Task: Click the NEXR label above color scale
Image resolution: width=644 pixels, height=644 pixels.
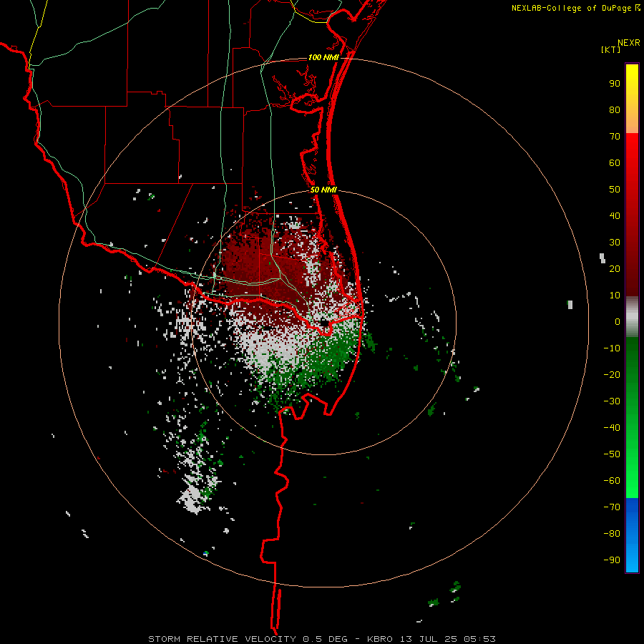Action: [x=629, y=43]
